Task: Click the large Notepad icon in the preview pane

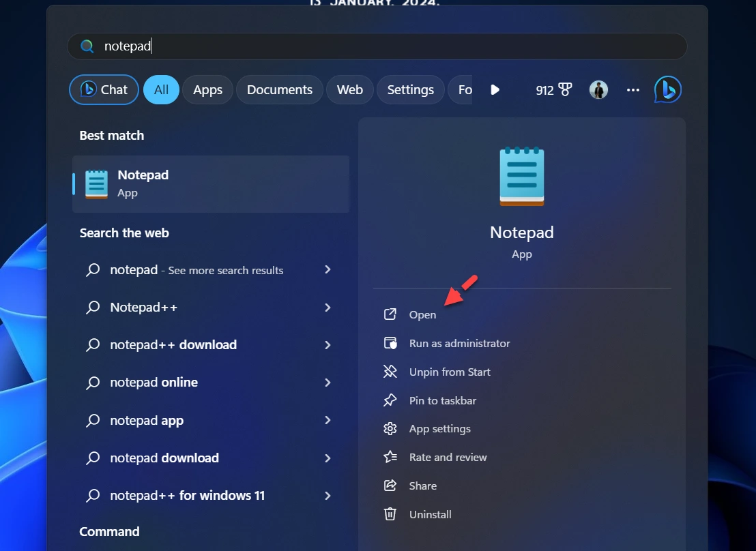Action: 522,177
